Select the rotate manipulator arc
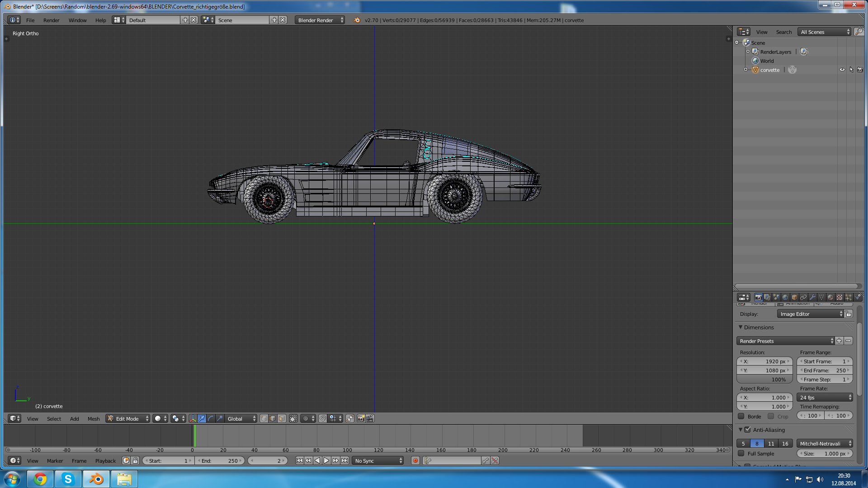Image resolution: width=868 pixels, height=488 pixels. [211, 418]
